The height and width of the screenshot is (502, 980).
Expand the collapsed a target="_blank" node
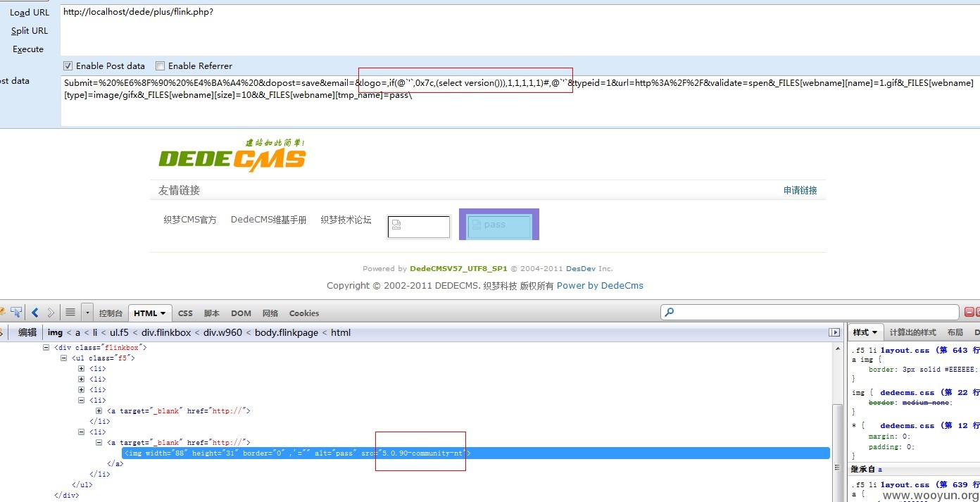tap(99, 410)
